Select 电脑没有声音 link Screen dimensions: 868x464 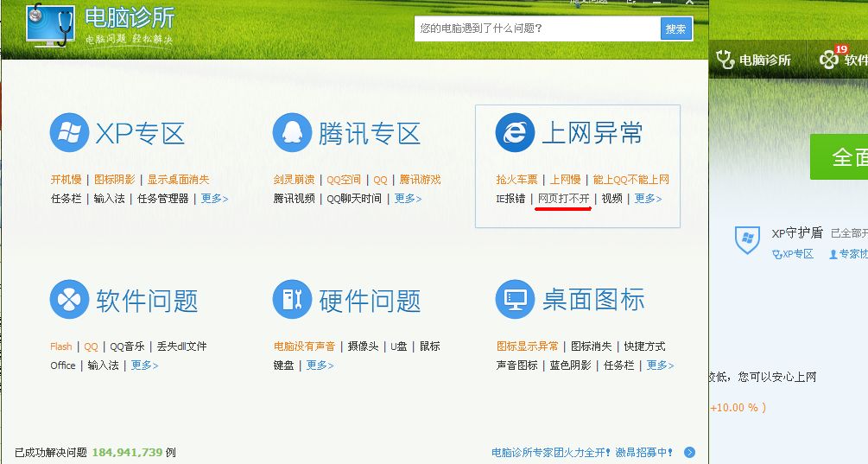(305, 346)
